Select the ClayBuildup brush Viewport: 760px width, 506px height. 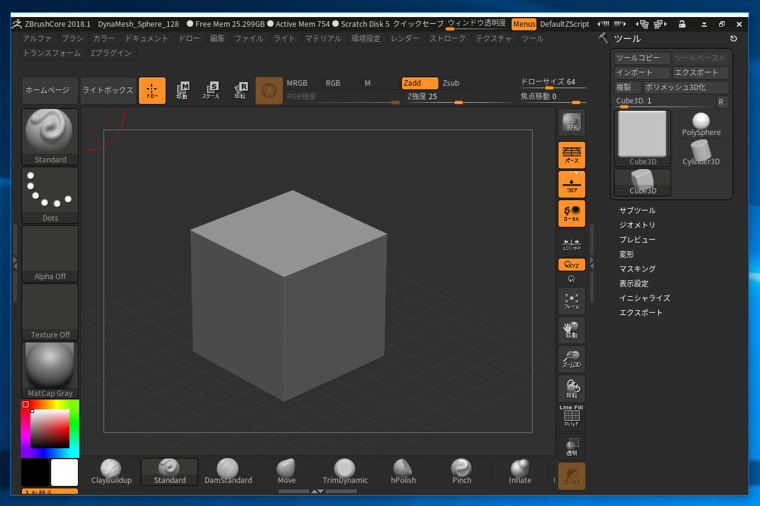coord(111,472)
